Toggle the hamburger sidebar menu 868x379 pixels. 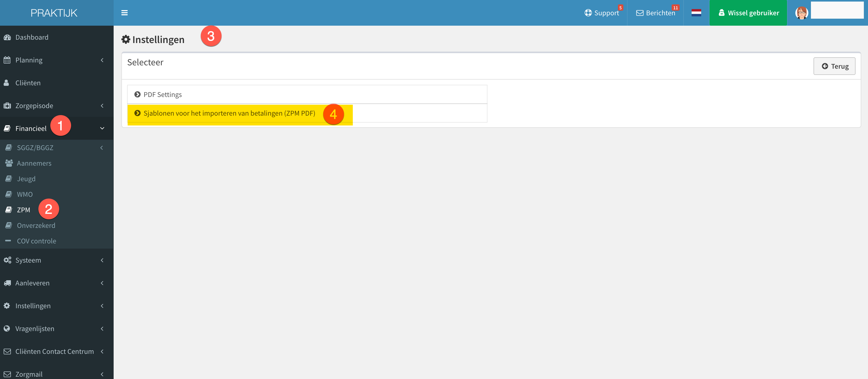point(124,13)
